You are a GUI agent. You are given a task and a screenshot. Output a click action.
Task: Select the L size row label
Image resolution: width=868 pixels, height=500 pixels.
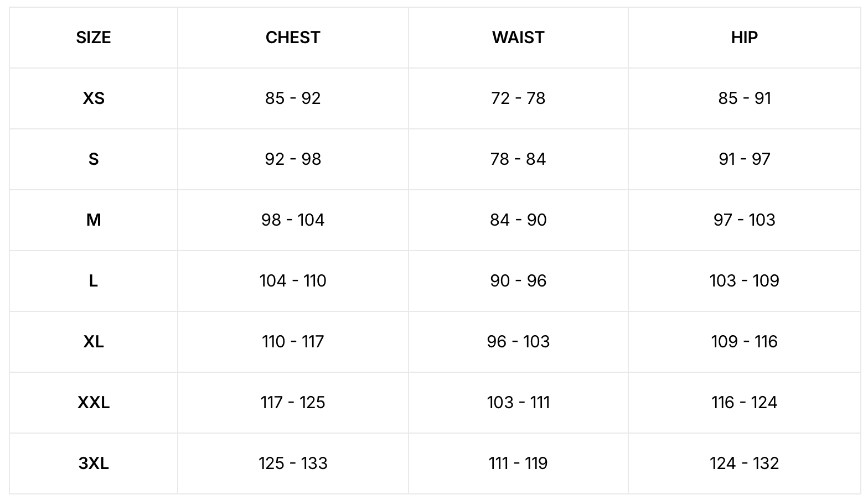[94, 281]
